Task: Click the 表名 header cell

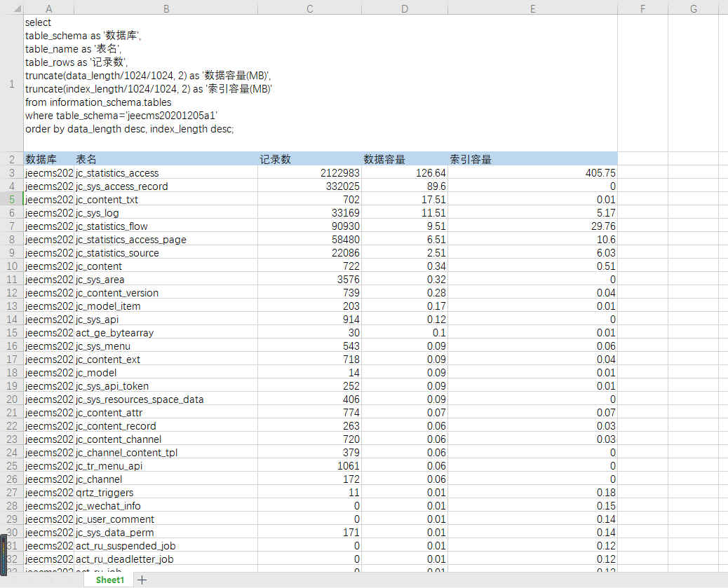Action: (166, 159)
